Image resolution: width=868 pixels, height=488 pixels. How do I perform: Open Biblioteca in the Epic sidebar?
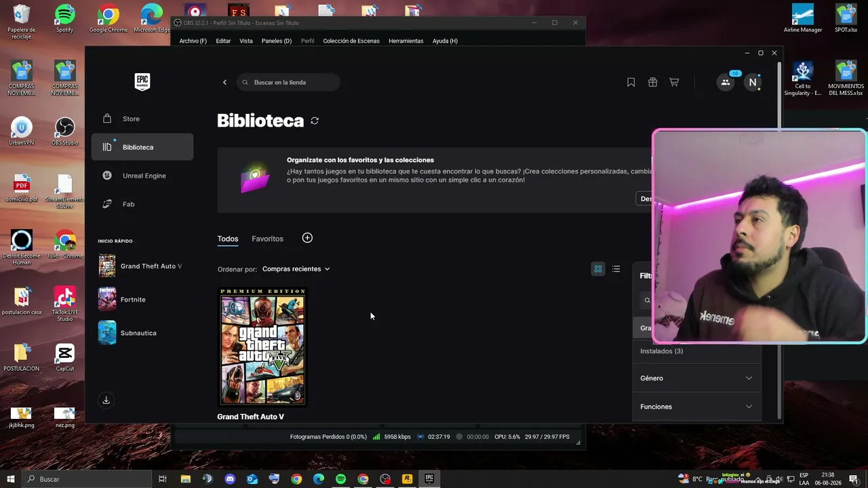[142, 147]
